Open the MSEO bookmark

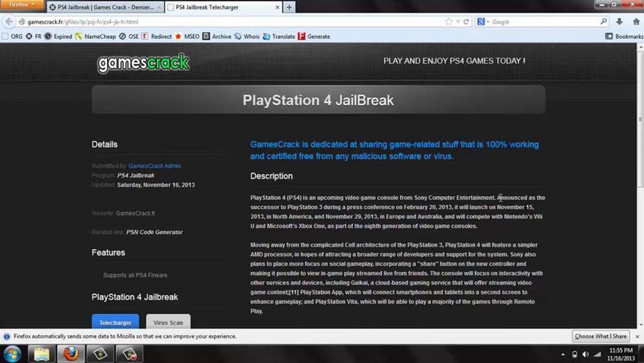[x=187, y=36]
